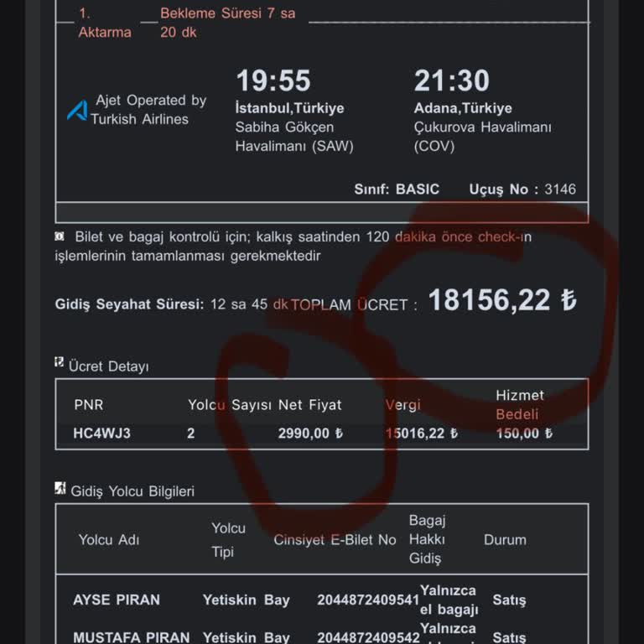Click flight number 3146

(x=560, y=190)
